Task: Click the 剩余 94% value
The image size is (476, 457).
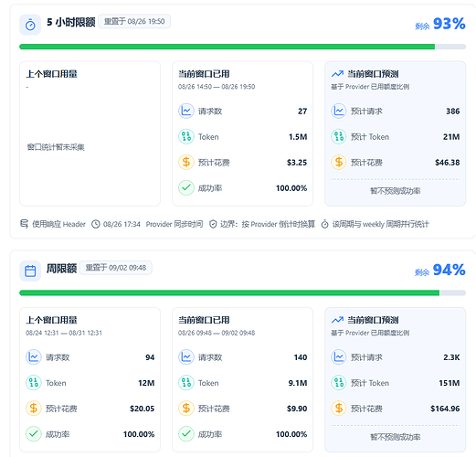Action: 440,270
